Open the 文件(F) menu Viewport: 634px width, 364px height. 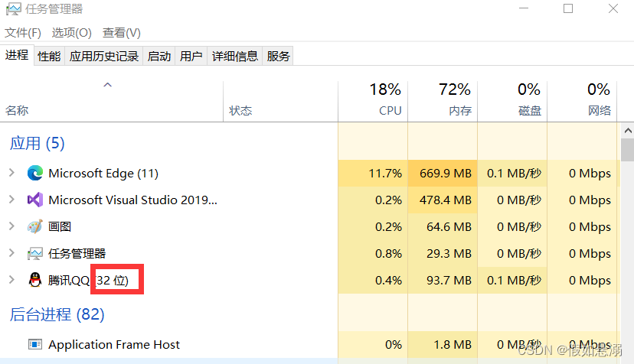tap(23, 32)
